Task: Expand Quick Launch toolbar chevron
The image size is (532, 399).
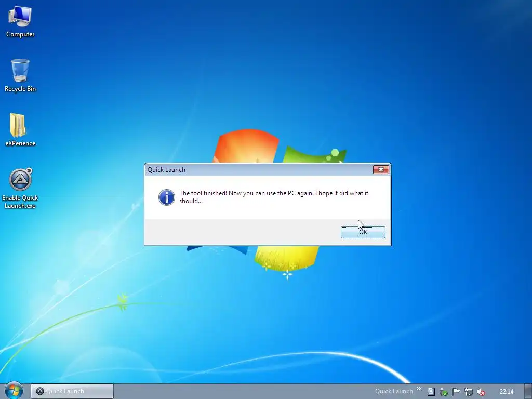Action: 419,389
